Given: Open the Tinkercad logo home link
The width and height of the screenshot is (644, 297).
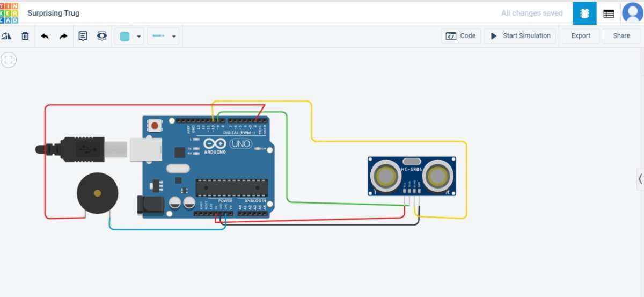Looking at the screenshot, I should click(x=9, y=13).
